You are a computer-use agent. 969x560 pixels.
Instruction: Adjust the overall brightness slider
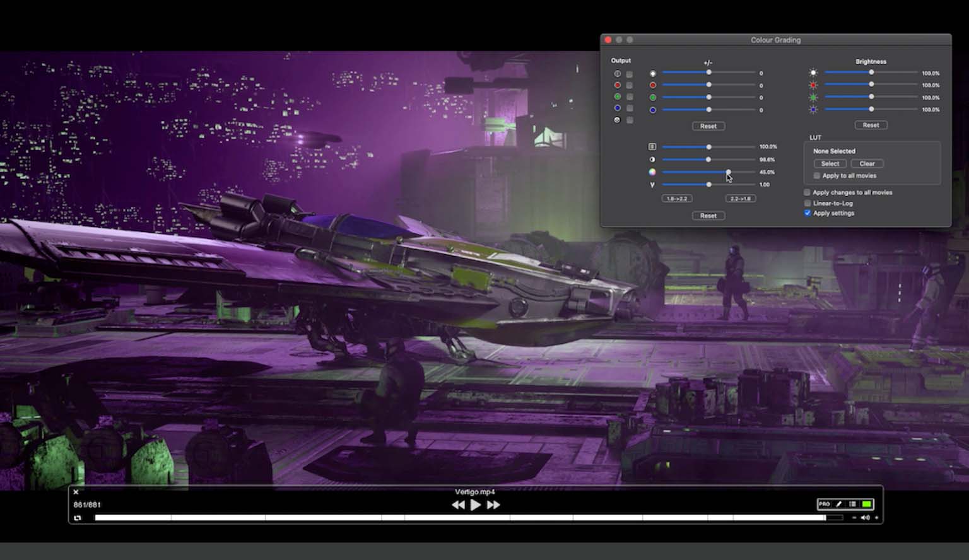[x=871, y=73]
